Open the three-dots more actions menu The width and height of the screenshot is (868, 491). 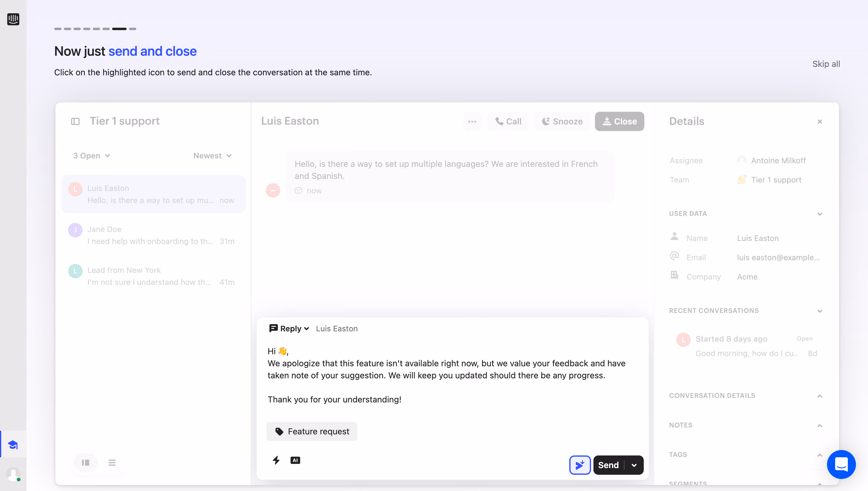coord(472,121)
